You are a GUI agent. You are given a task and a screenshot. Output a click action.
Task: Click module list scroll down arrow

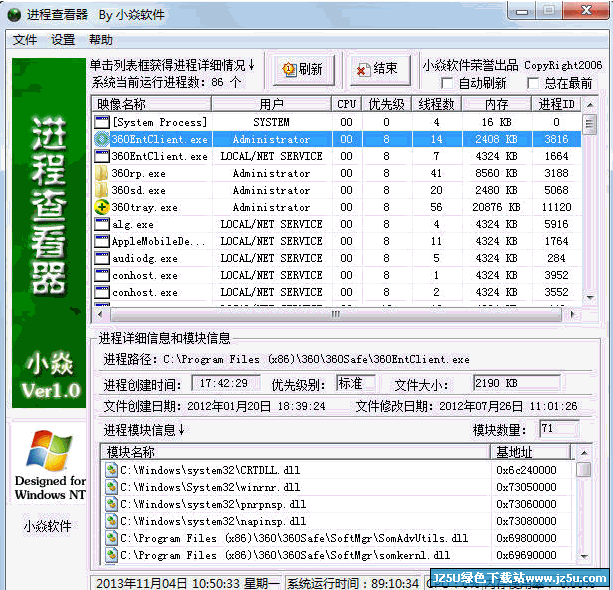[x=584, y=556]
